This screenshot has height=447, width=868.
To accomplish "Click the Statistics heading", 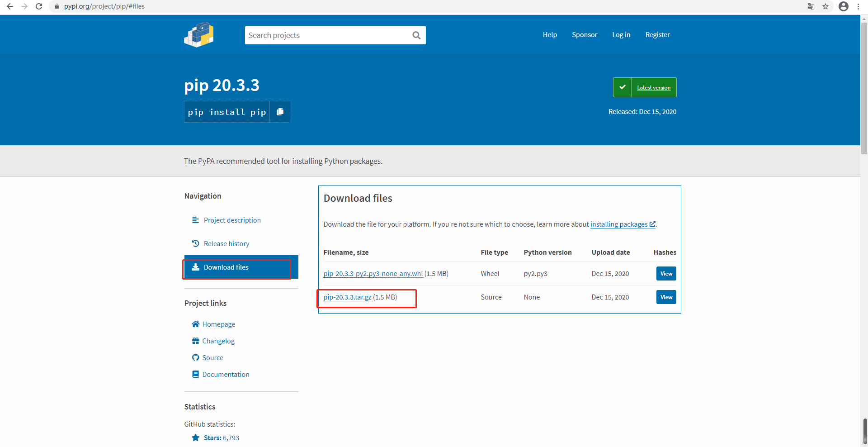I will [x=200, y=406].
